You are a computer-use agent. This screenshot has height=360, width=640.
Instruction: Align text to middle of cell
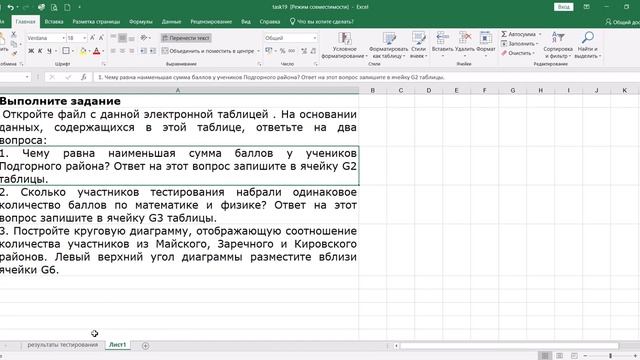pyautogui.click(x=122, y=38)
